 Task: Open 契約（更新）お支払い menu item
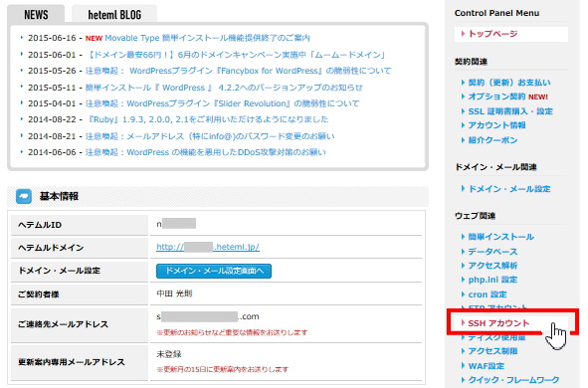509,83
